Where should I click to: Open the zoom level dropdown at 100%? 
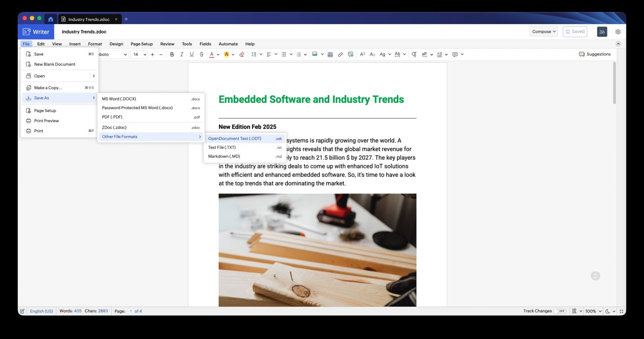[593, 311]
